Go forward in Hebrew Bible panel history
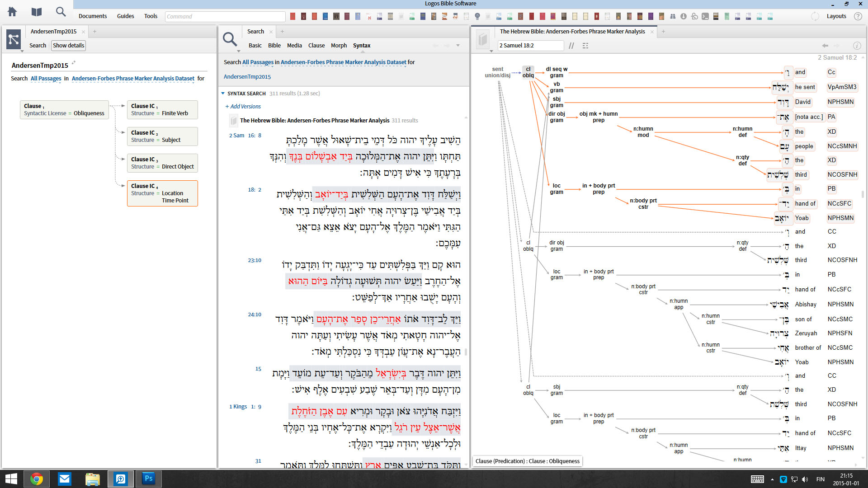Screen dimensions: 868x488 (x=837, y=46)
